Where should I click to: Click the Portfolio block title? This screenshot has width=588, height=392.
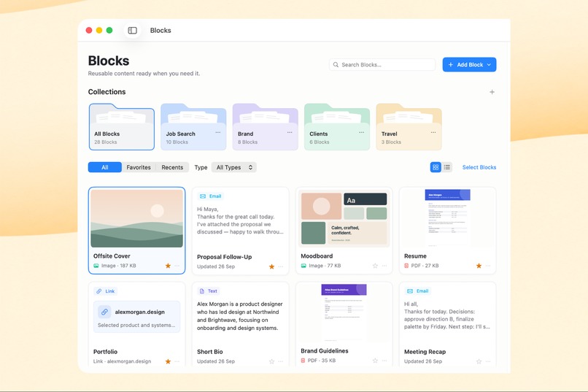point(105,352)
